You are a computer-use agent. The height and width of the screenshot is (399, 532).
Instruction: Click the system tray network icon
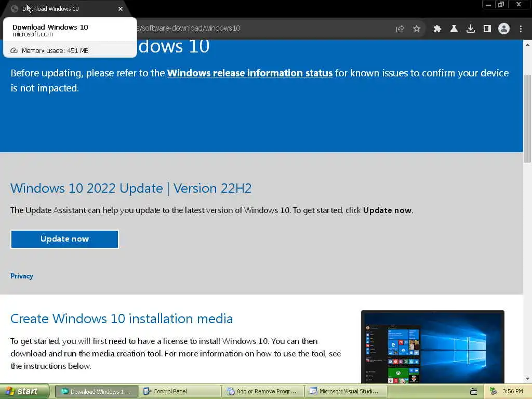pos(493,392)
